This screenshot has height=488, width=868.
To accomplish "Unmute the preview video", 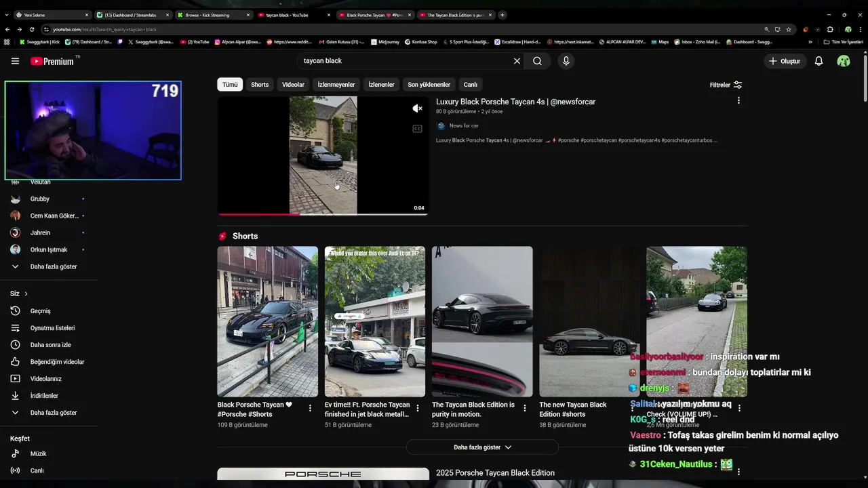I will [417, 108].
